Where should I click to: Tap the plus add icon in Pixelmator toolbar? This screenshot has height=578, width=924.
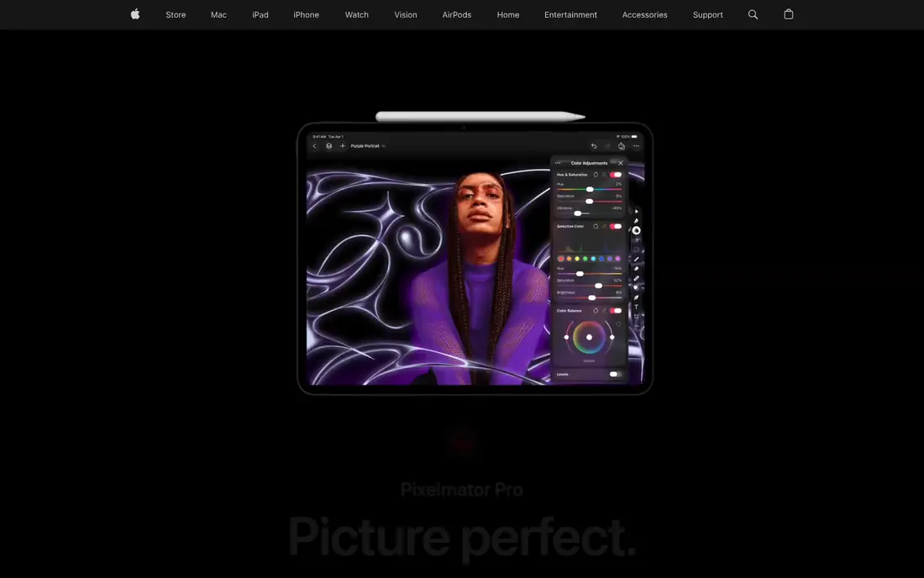tap(343, 146)
